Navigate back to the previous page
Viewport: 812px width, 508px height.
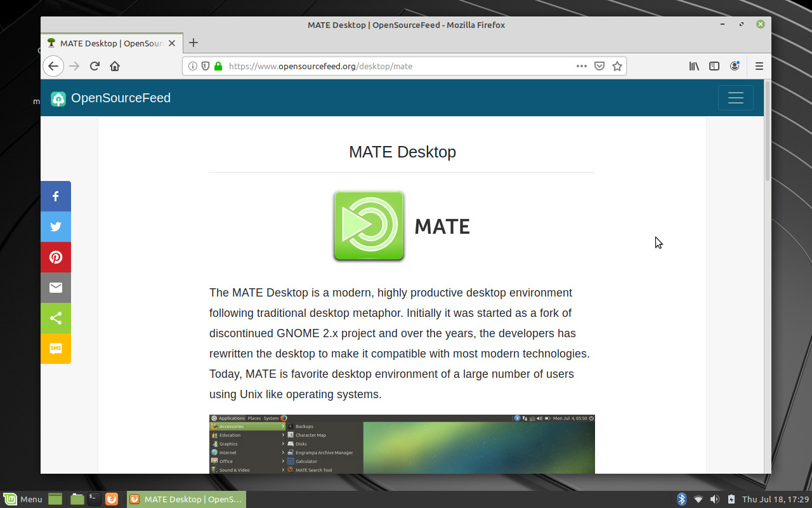tap(53, 65)
